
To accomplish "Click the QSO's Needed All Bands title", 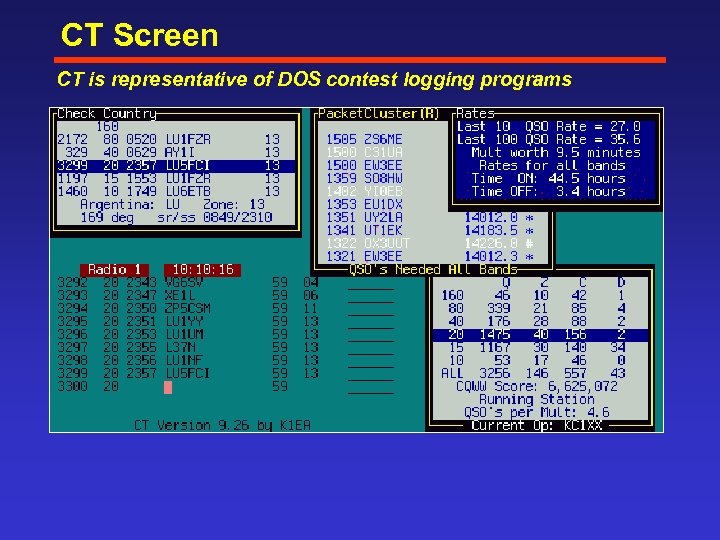I will (433, 270).
